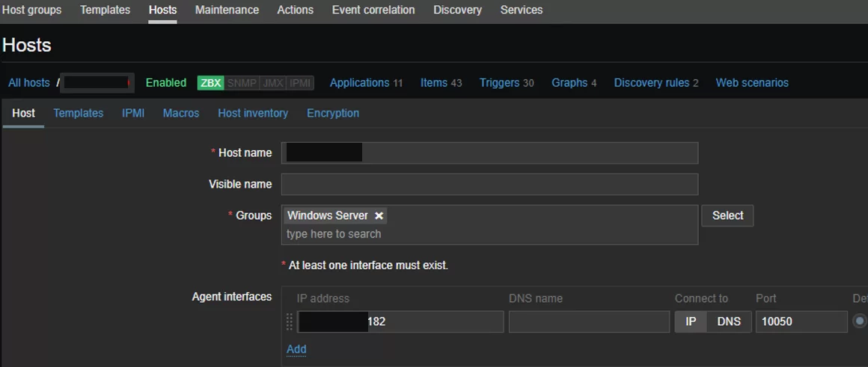Click the Add interface link
This screenshot has height=367, width=868.
tap(296, 349)
